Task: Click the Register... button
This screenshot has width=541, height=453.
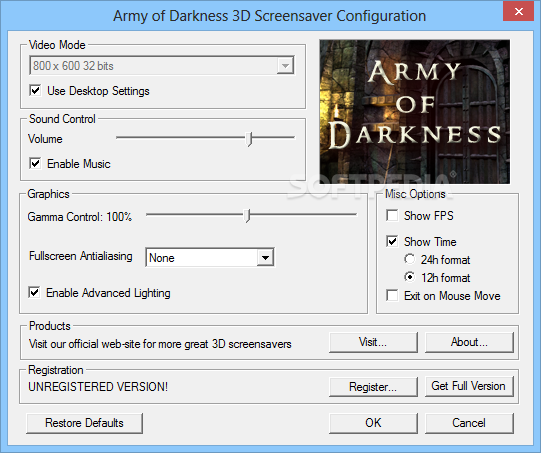Action: (373, 387)
